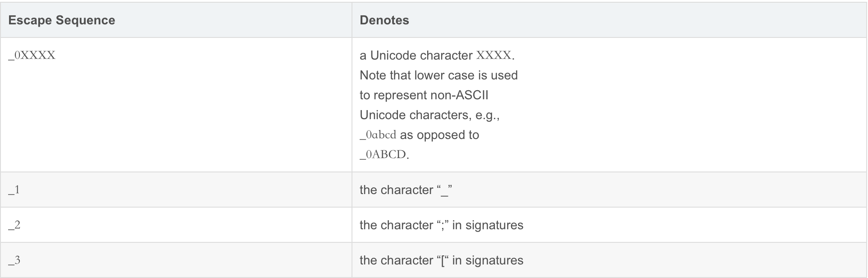Click the quoted "[" character in the table

(x=443, y=260)
